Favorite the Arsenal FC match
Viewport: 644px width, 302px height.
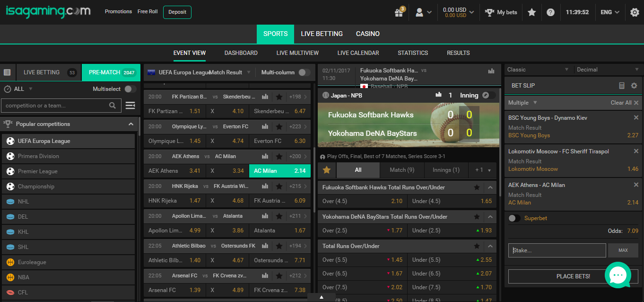pyautogui.click(x=279, y=275)
